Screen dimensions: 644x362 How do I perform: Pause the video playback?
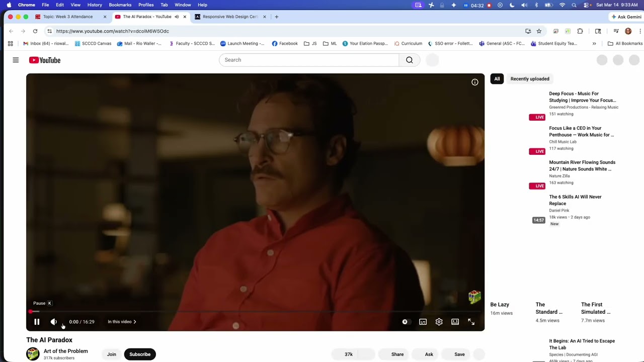pyautogui.click(x=37, y=322)
